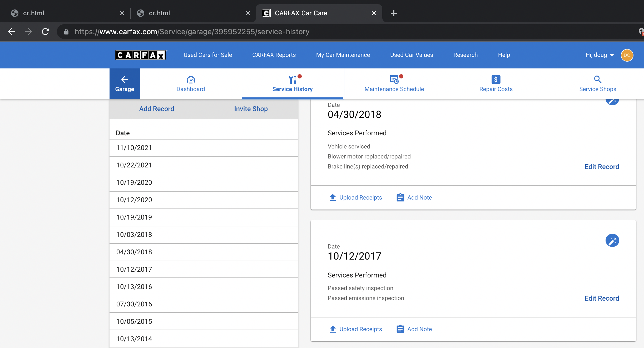Click Passed safety inspection text
This screenshot has width=644, height=348.
coord(360,288)
